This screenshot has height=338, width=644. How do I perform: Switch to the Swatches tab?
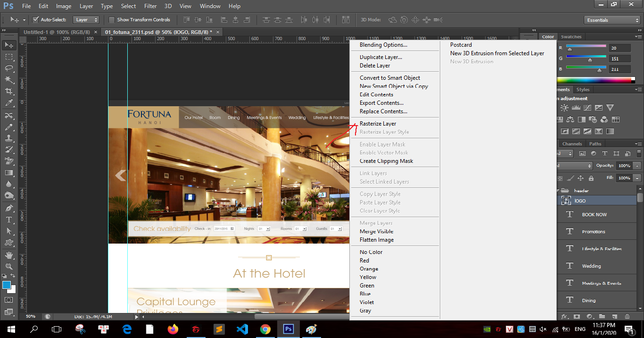(571, 37)
